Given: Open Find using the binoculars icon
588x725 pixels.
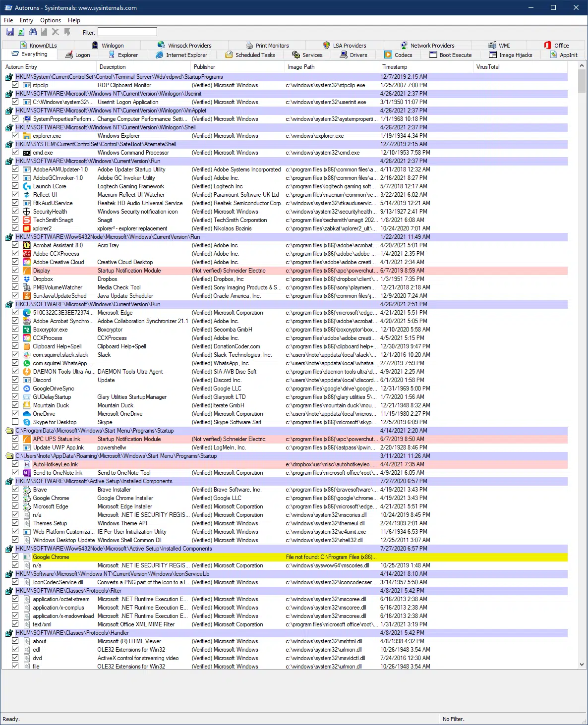Looking at the screenshot, I should point(33,32).
